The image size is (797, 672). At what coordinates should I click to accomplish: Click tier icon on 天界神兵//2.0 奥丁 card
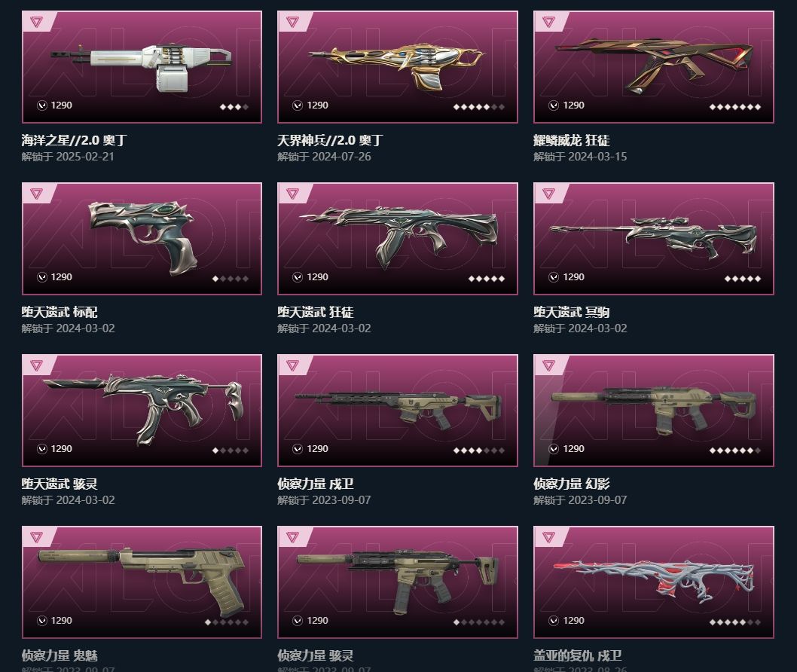[x=292, y=22]
